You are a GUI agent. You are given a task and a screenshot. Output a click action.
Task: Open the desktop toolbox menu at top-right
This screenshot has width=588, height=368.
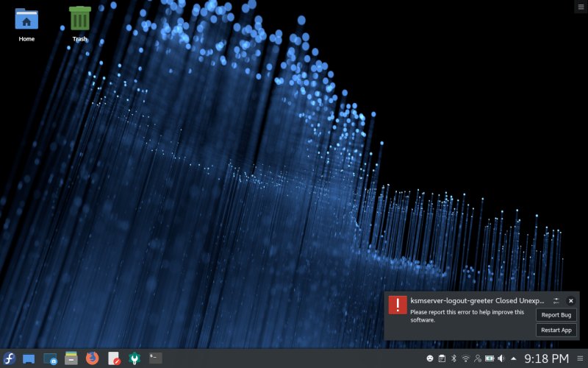coord(580,6)
